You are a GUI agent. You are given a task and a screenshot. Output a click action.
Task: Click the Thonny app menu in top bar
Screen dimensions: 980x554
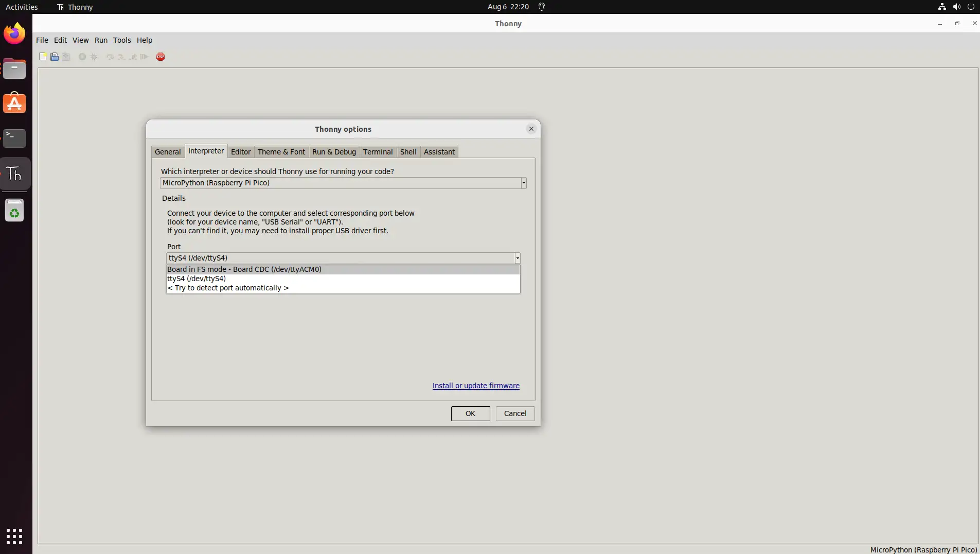(x=75, y=7)
